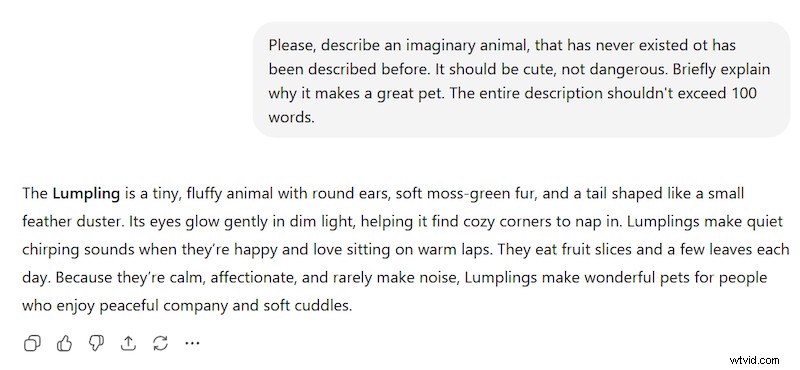Mark the response with thumbs down
The width and height of the screenshot is (800, 370).
(96, 343)
